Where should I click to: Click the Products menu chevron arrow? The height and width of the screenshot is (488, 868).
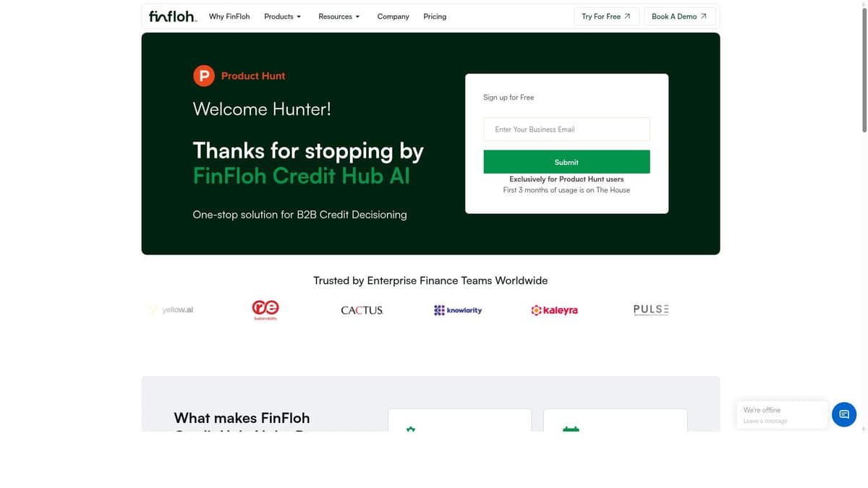[298, 17]
